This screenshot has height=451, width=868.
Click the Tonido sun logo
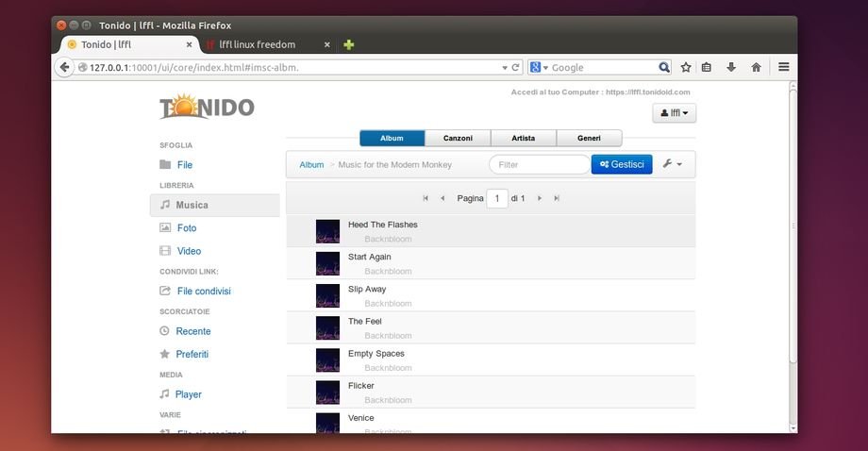point(207,107)
